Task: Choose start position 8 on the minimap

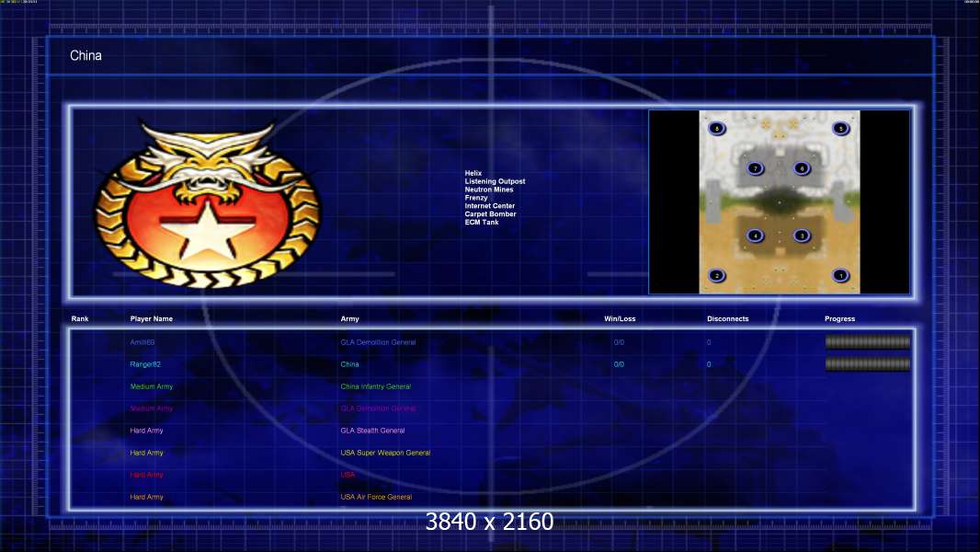Action: (717, 128)
